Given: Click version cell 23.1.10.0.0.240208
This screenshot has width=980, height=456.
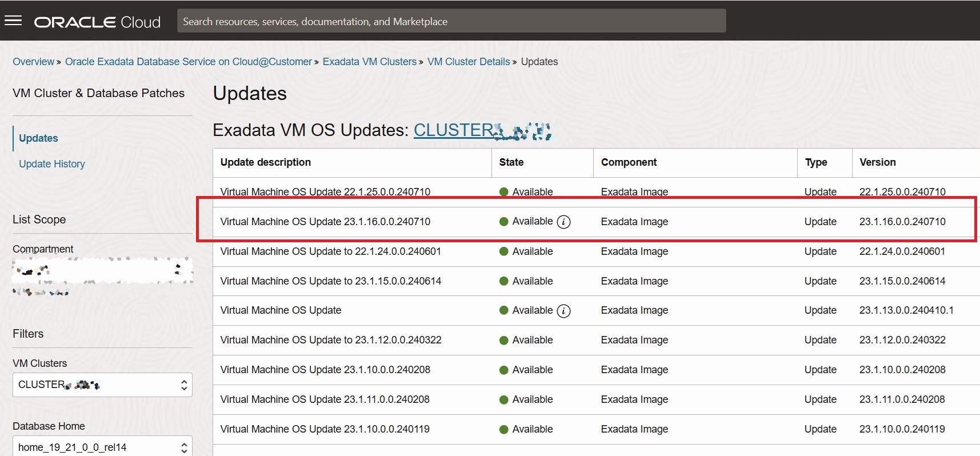Looking at the screenshot, I should (x=902, y=370).
